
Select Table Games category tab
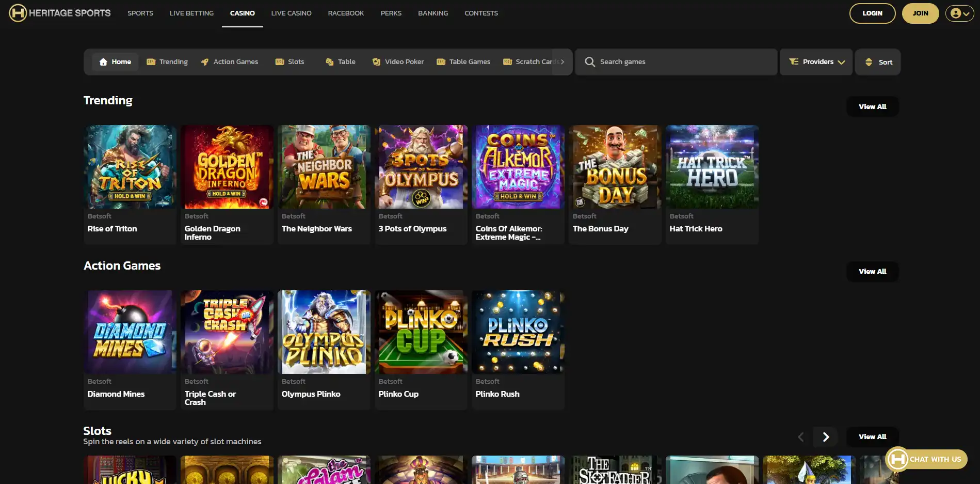click(x=463, y=62)
